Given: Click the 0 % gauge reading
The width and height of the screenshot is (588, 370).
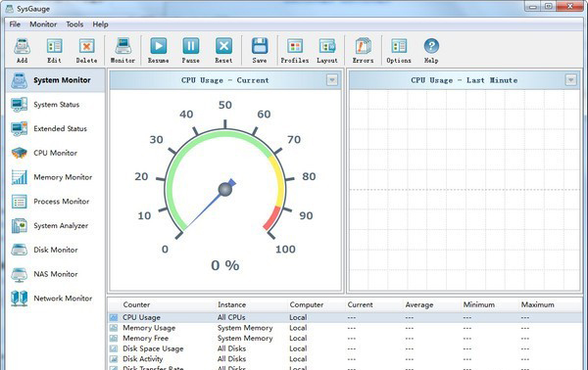Looking at the screenshot, I should point(225,265).
